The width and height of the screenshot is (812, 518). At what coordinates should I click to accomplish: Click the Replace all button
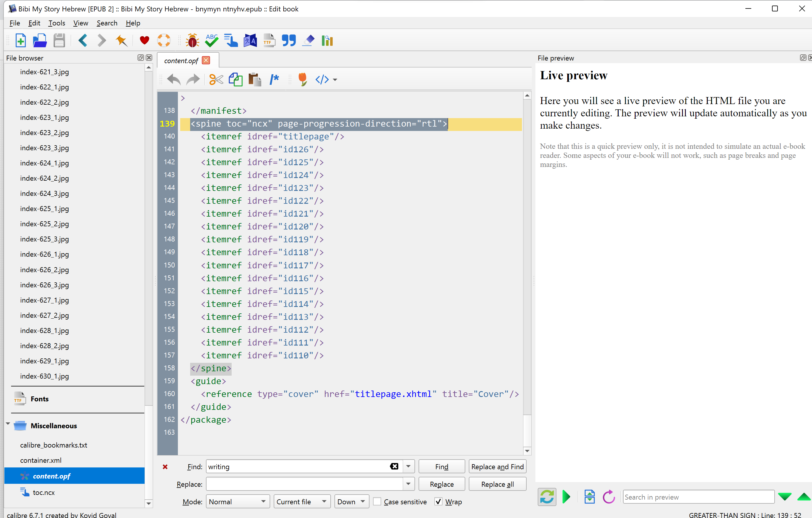click(497, 484)
